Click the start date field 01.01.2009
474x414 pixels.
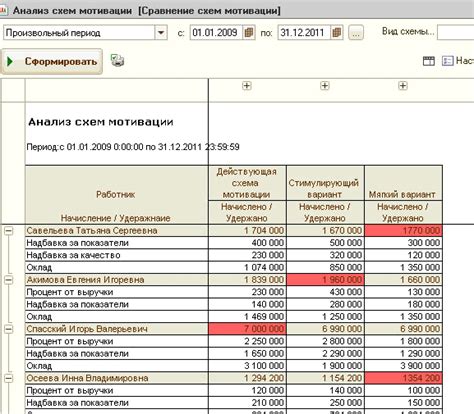tap(216, 33)
